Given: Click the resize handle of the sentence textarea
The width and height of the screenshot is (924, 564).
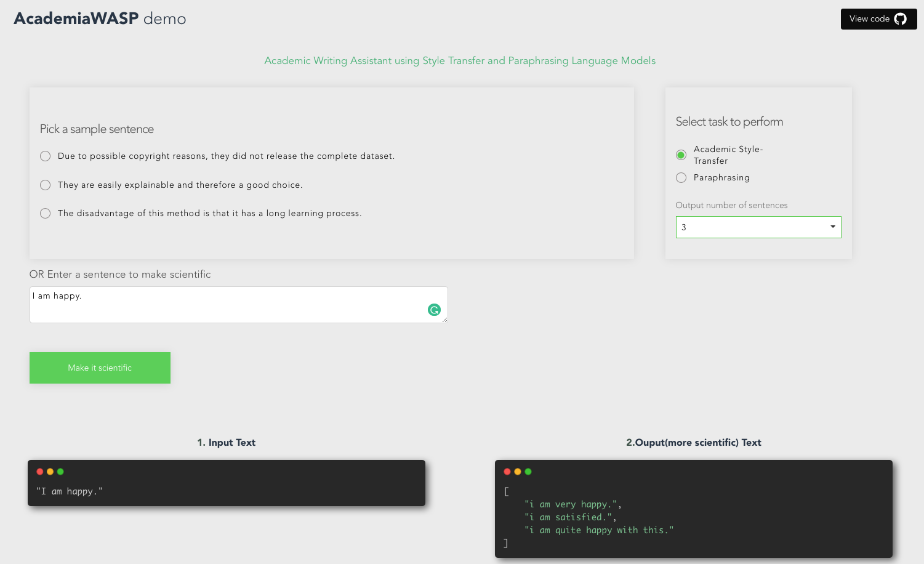Looking at the screenshot, I should tap(444, 320).
